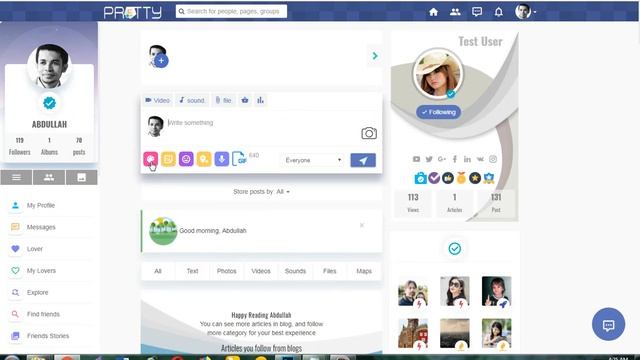Image resolution: width=640 pixels, height=360 pixels.
Task: Open notifications bell icon
Action: point(498,12)
